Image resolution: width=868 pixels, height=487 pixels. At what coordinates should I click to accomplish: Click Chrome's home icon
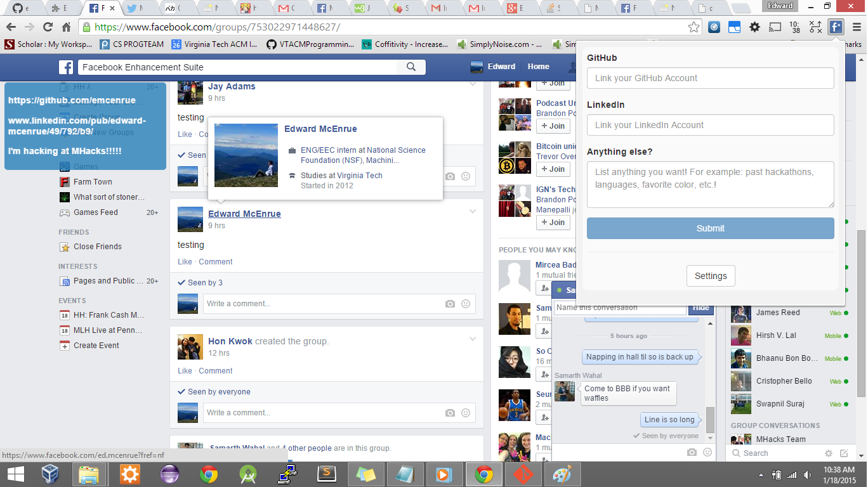66,27
